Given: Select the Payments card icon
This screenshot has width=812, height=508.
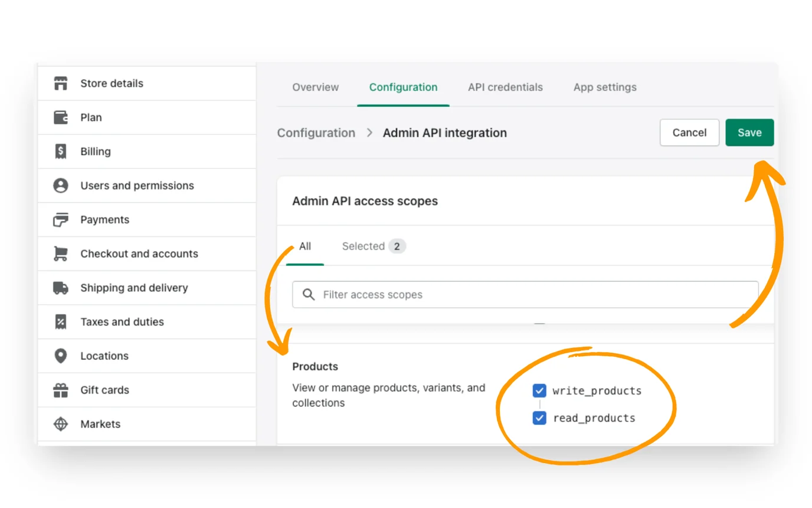Looking at the screenshot, I should 61,219.
